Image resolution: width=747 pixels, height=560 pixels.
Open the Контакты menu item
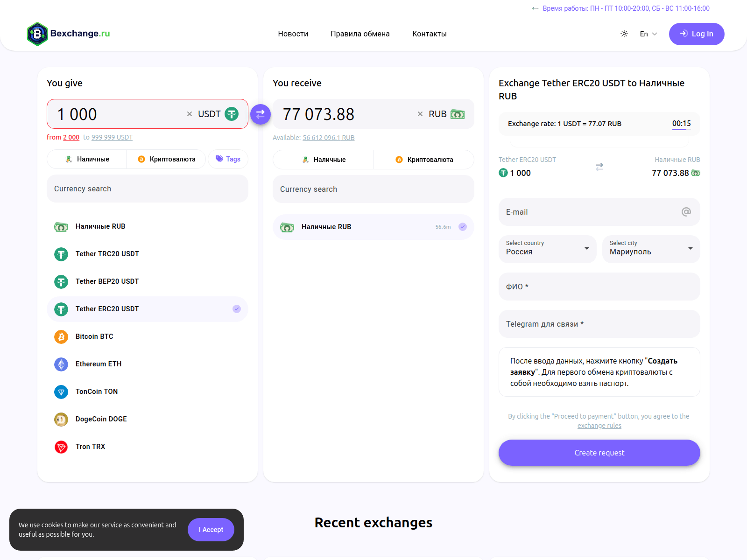point(430,34)
